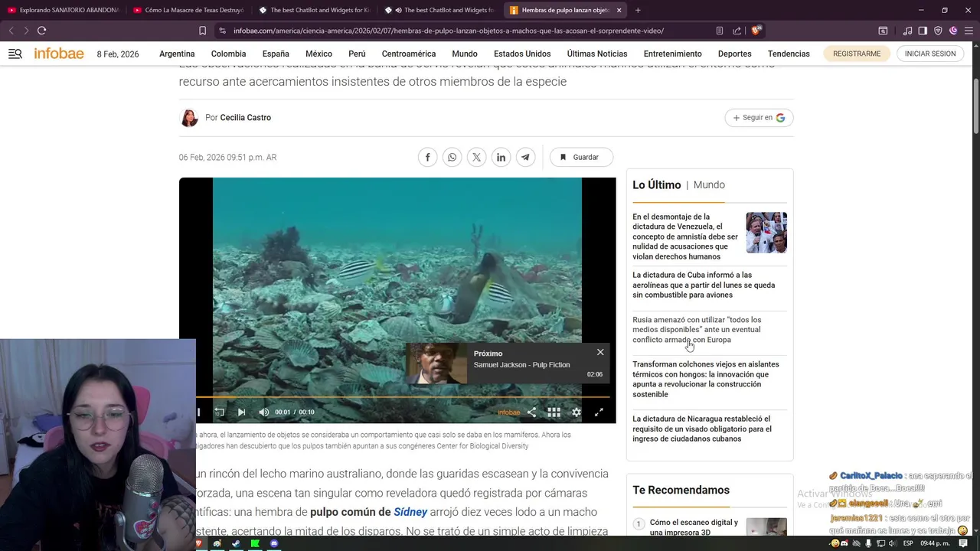Click the Guardar bookmark button
The width and height of the screenshot is (980, 551).
click(581, 157)
